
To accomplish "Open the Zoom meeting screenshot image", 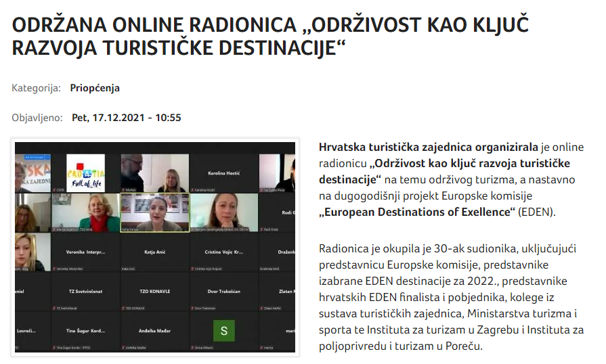I will [x=155, y=247].
